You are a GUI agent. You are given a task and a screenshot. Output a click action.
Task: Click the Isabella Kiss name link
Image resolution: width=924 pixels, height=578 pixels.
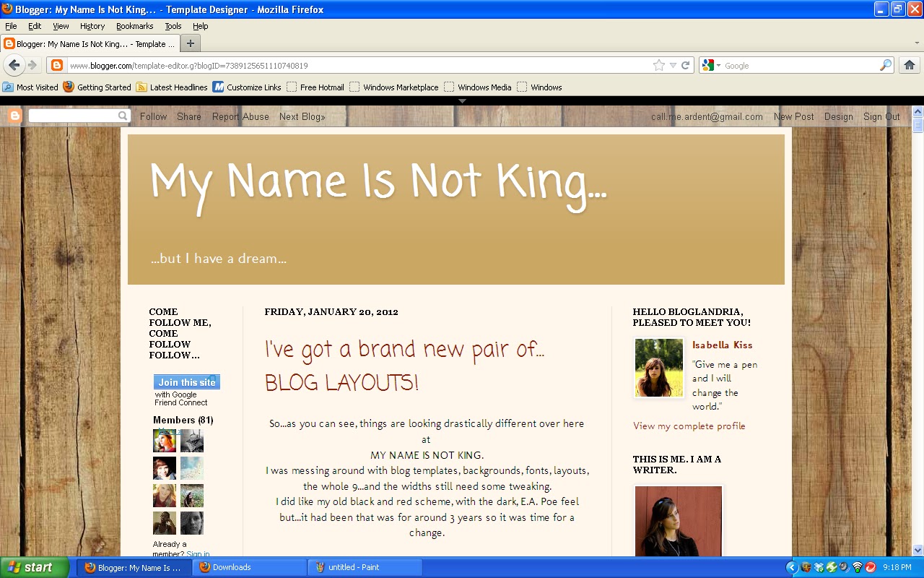click(722, 345)
